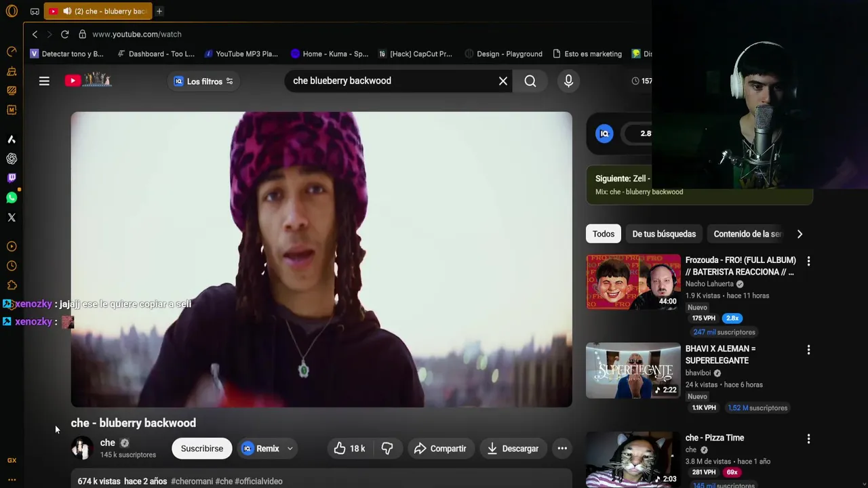The image size is (868, 488).
Task: Like the video (18 k)
Action: tap(349, 448)
